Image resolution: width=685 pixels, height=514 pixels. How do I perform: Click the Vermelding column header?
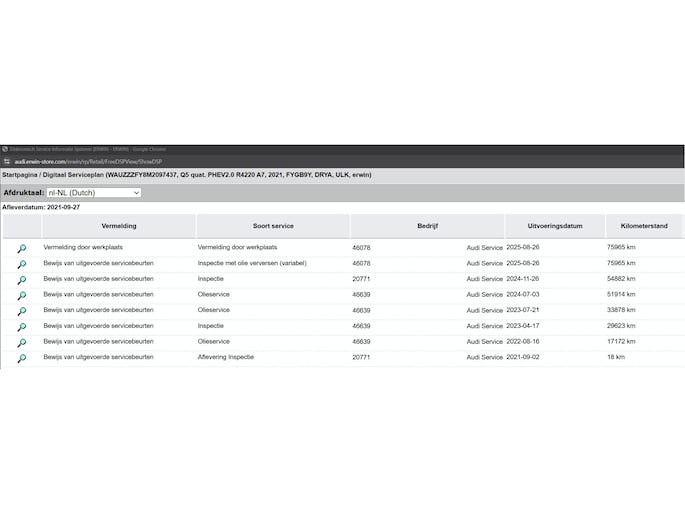point(120,226)
